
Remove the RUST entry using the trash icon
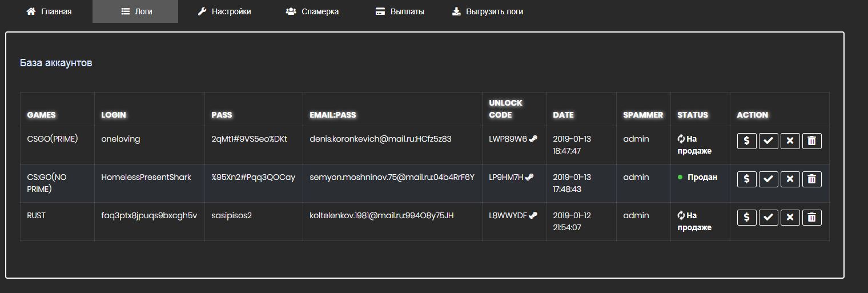pos(811,218)
